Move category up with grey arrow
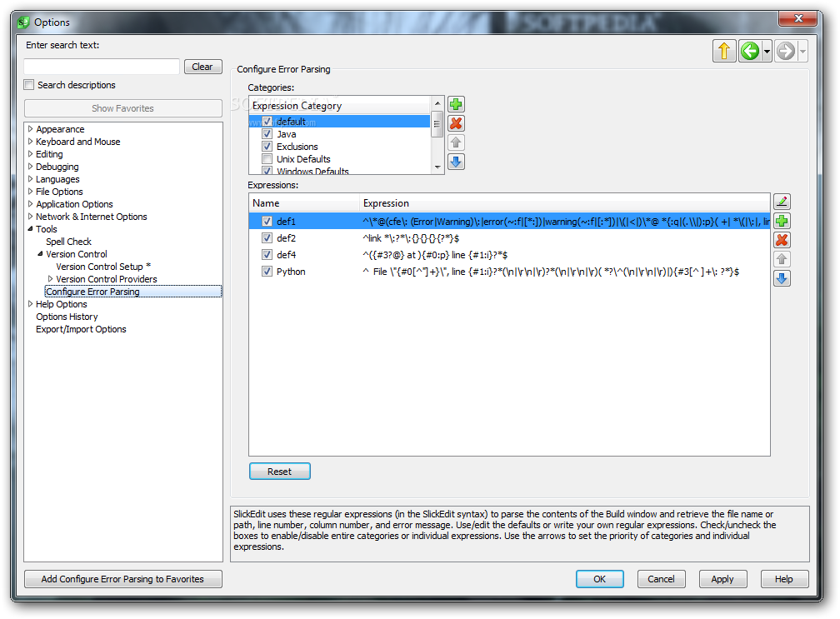840x619 pixels. click(x=456, y=142)
